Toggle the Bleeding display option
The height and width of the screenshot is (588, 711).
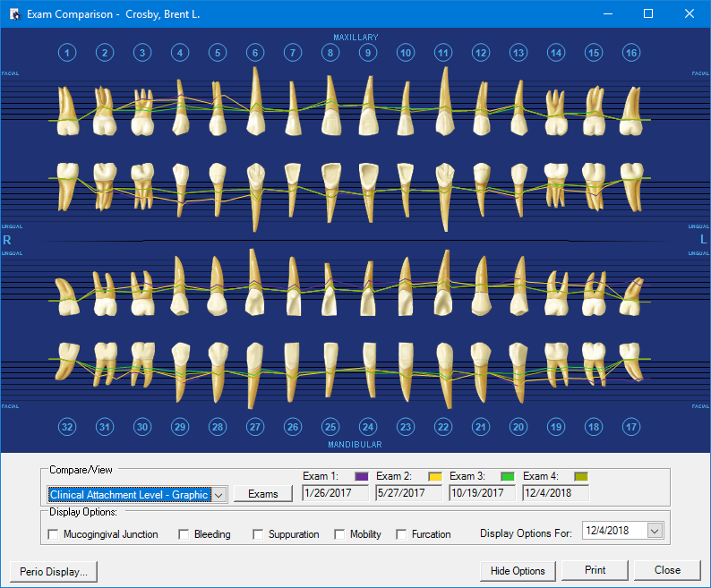click(184, 534)
